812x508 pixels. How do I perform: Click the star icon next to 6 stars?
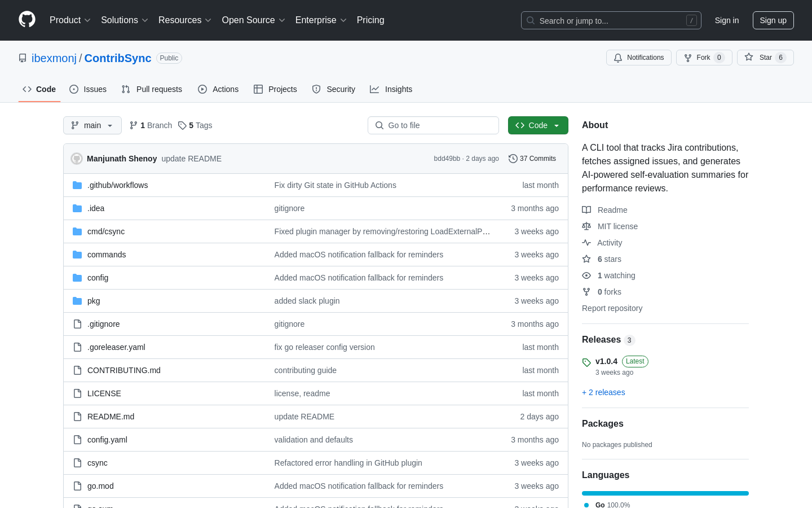[586, 259]
